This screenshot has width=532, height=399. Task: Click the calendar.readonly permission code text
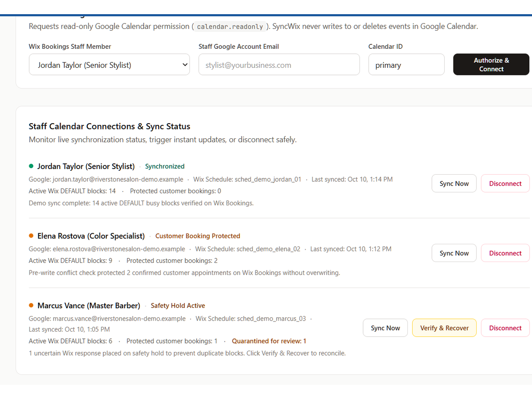(230, 27)
